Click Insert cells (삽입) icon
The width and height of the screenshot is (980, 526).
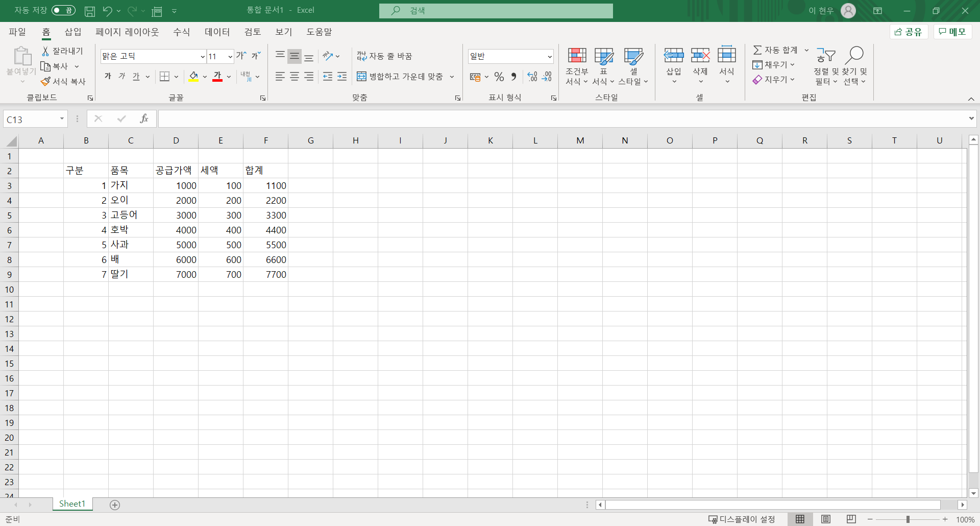674,55
